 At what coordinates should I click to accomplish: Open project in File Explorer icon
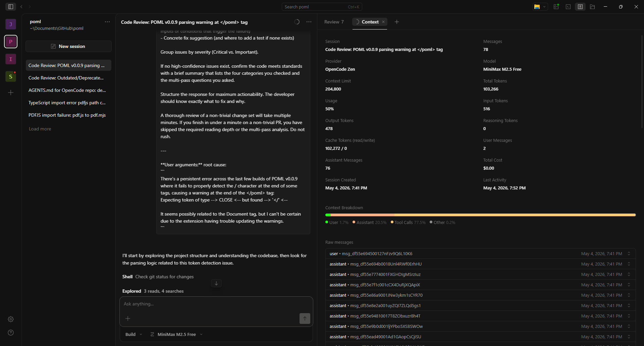(x=537, y=7)
